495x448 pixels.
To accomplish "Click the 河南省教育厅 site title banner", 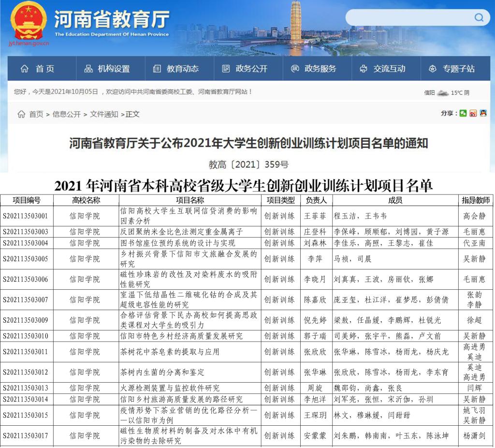I will coord(112,19).
